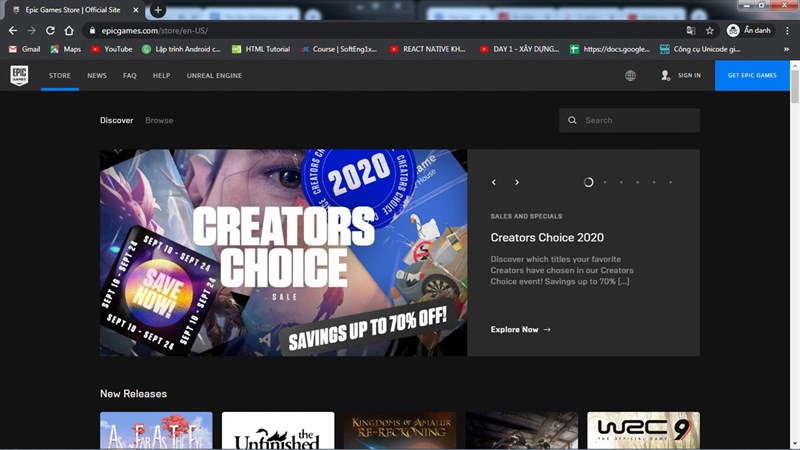The width and height of the screenshot is (800, 450).
Task: Click the SIGN IN link
Action: tap(689, 76)
